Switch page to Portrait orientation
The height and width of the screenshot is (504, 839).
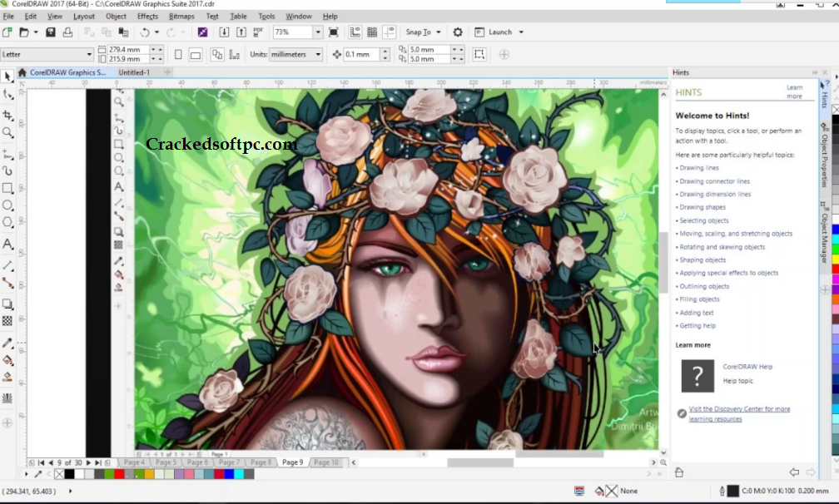click(178, 55)
